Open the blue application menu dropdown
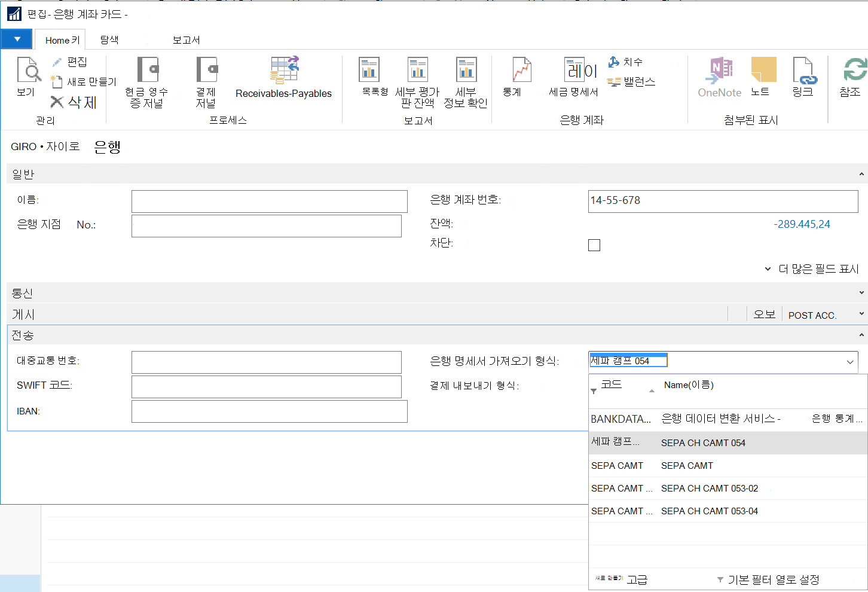This screenshot has height=592, width=868. tap(17, 39)
